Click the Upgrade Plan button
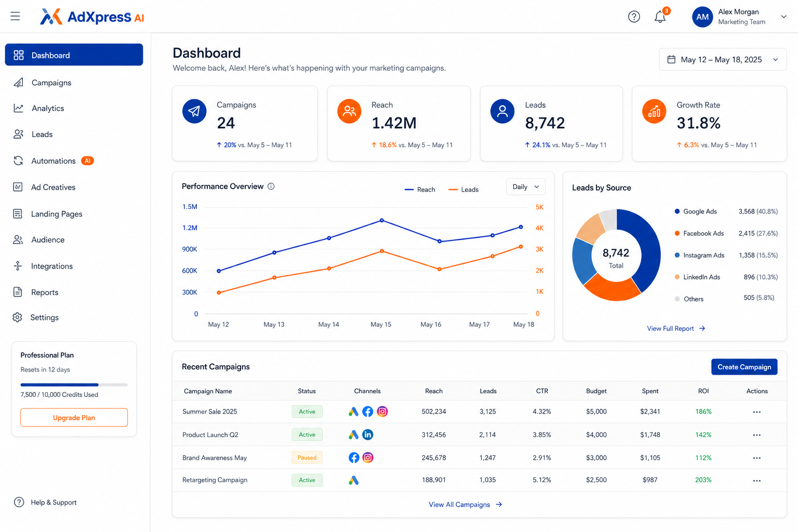The image size is (798, 532). [74, 418]
